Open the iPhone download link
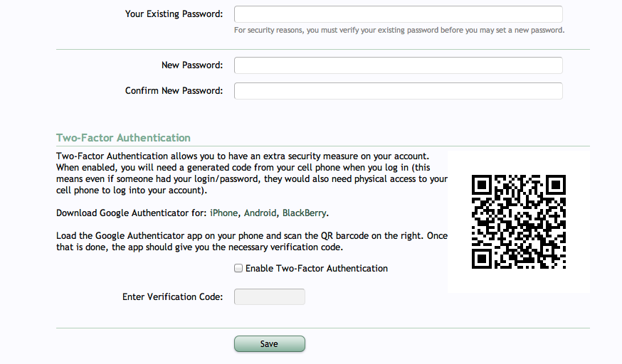This screenshot has height=364, width=622. point(223,213)
